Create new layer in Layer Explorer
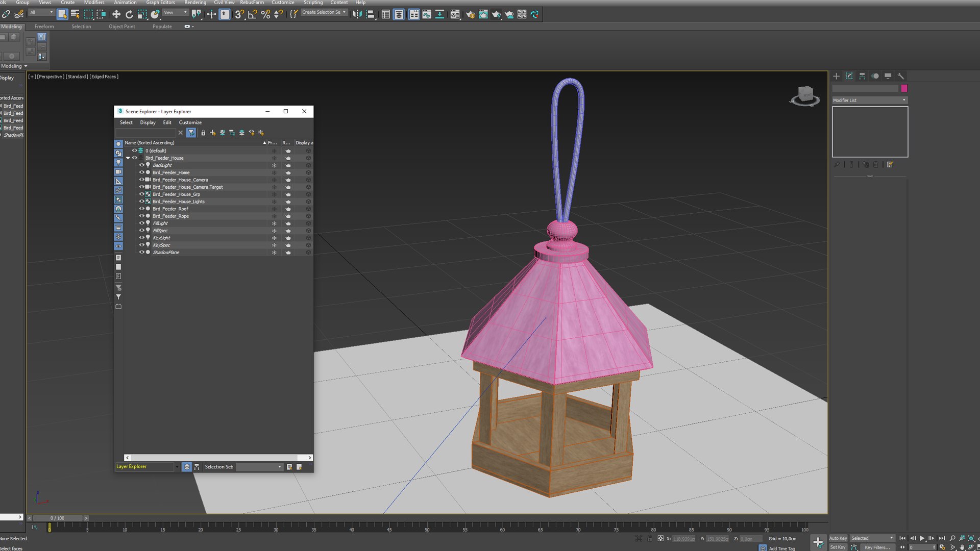980x551 pixels. tap(213, 133)
